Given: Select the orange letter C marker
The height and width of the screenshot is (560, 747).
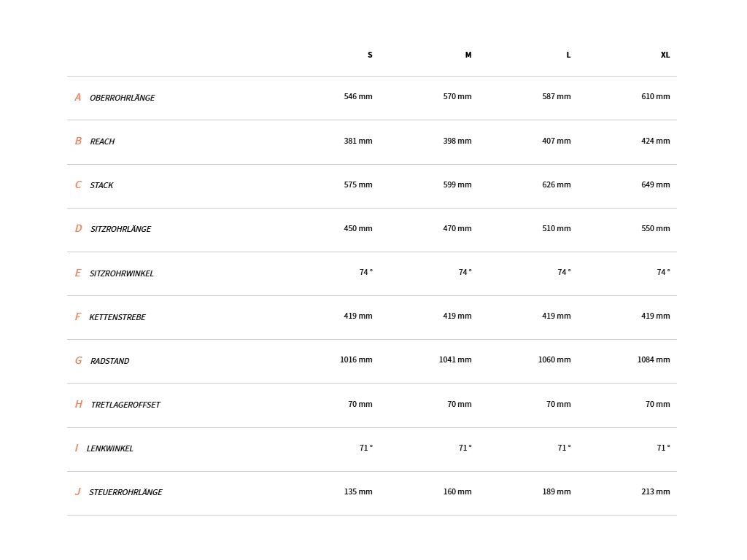Looking at the screenshot, I should pos(78,184).
